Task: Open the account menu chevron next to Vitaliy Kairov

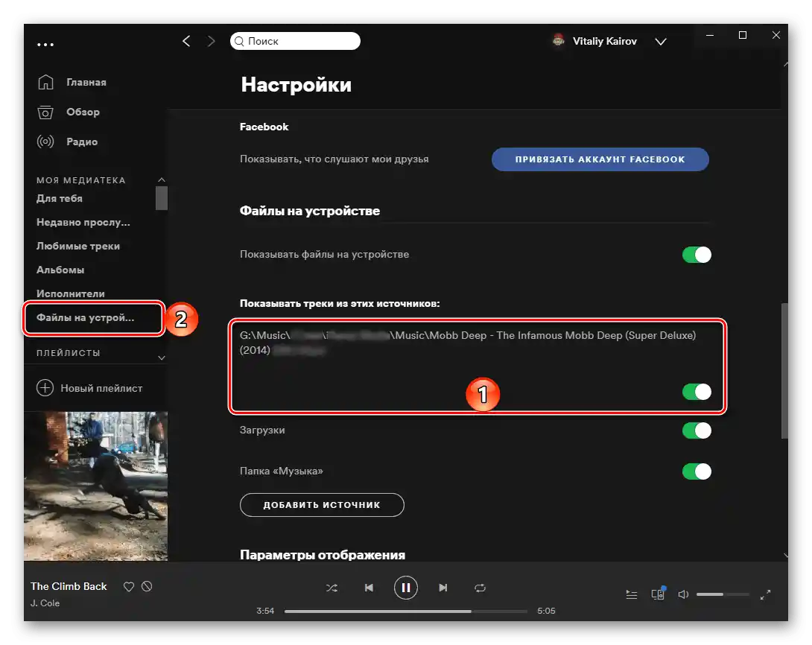Action: (x=660, y=42)
